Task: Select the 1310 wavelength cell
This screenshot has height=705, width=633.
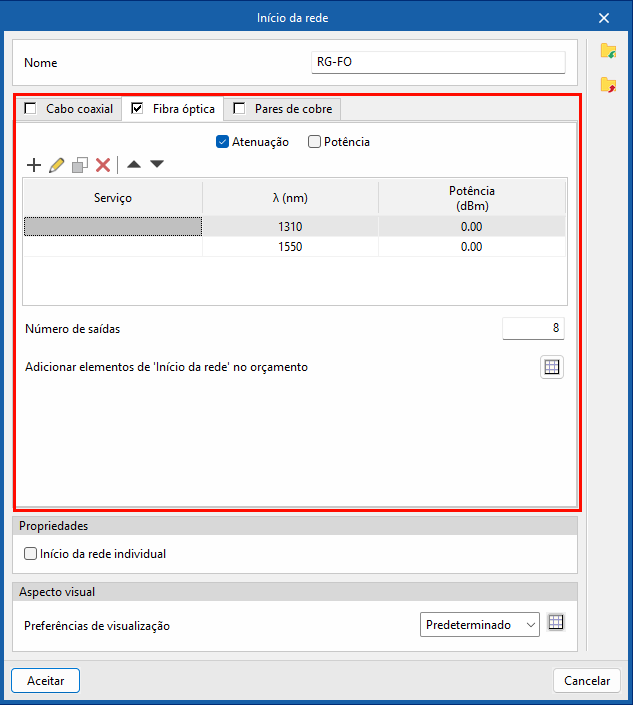Action: tap(290, 226)
